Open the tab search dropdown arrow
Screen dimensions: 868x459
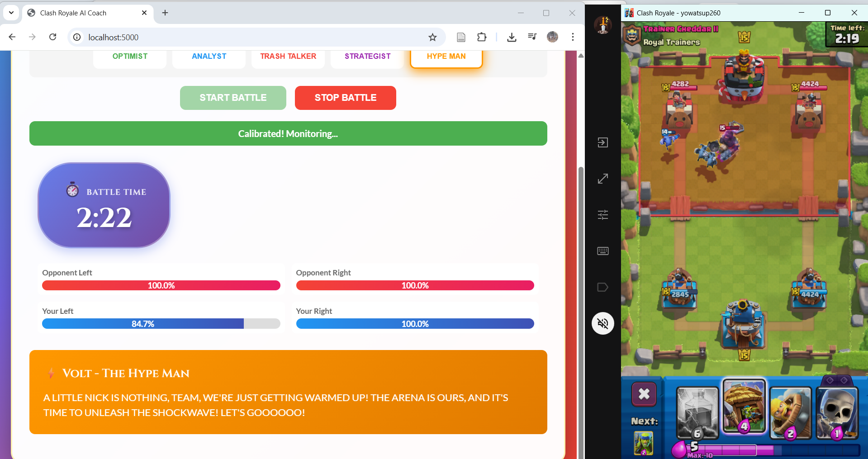(11, 13)
